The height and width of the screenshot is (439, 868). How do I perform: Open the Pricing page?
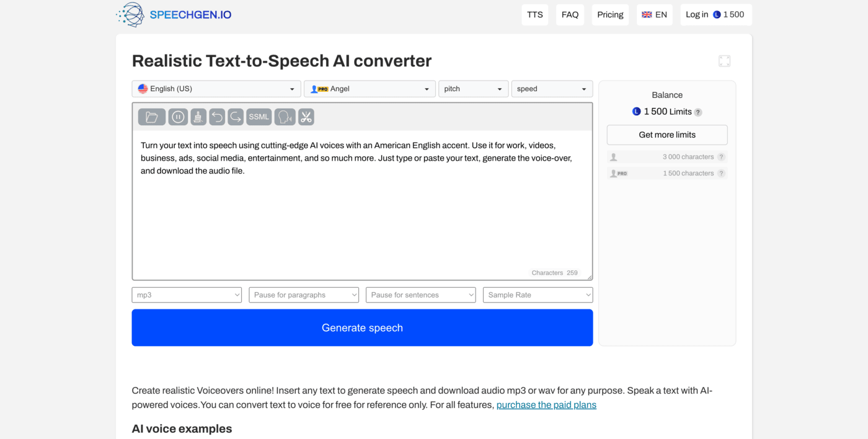610,15
